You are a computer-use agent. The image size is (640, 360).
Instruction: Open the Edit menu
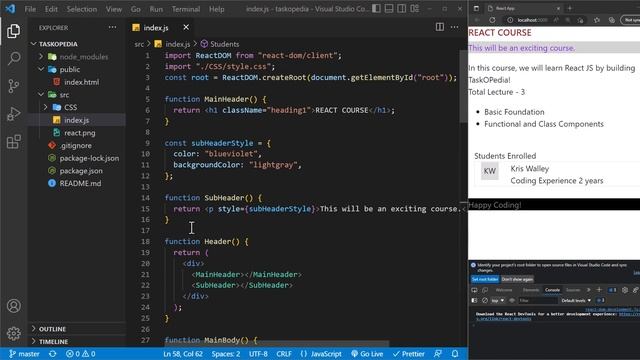[x=51, y=9]
